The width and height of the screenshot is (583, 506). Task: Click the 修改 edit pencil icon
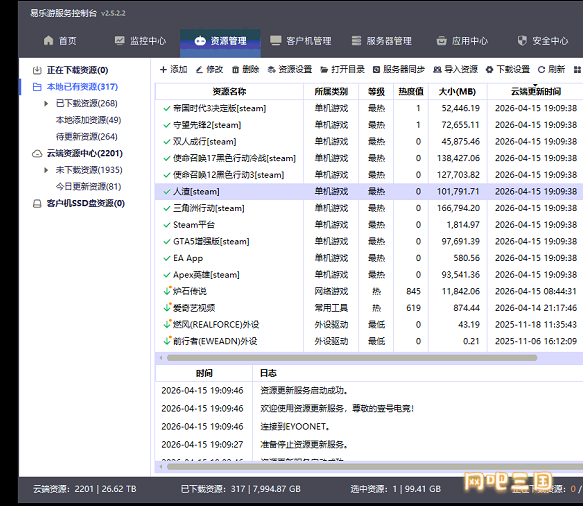(x=199, y=70)
